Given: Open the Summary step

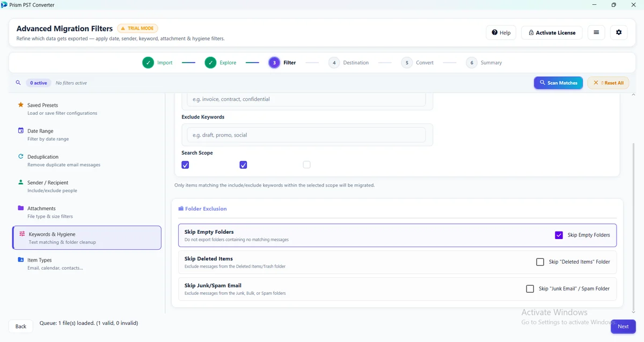Looking at the screenshot, I should 484,63.
